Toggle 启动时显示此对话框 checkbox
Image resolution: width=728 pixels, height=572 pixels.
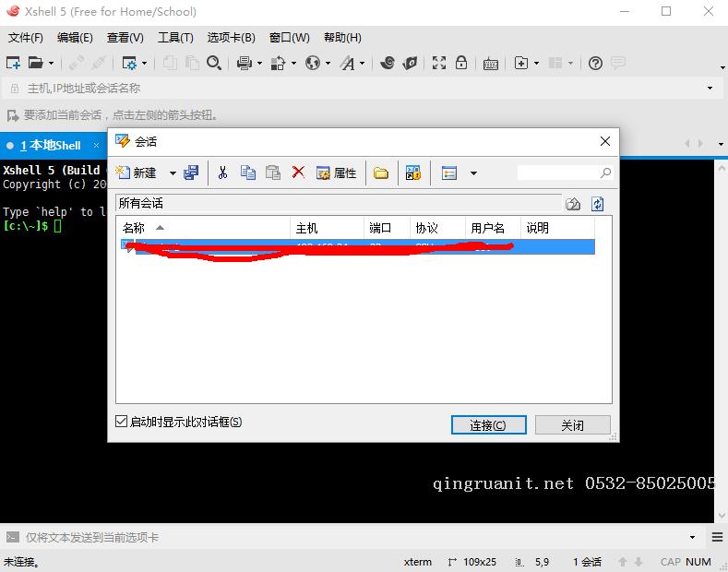[x=121, y=421]
